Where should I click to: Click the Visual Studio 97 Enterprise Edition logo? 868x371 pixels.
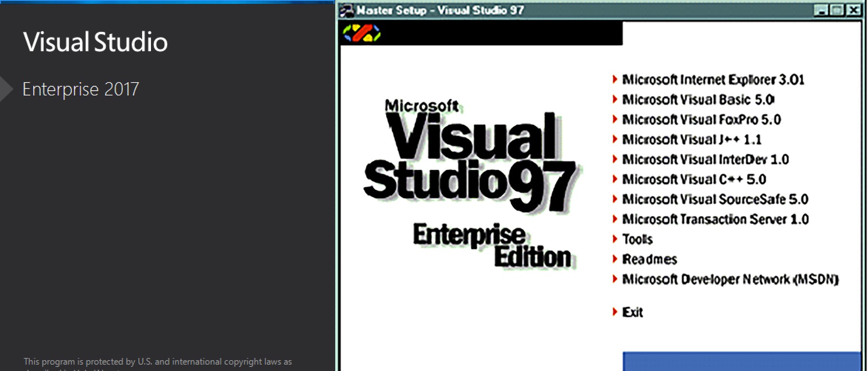470,183
